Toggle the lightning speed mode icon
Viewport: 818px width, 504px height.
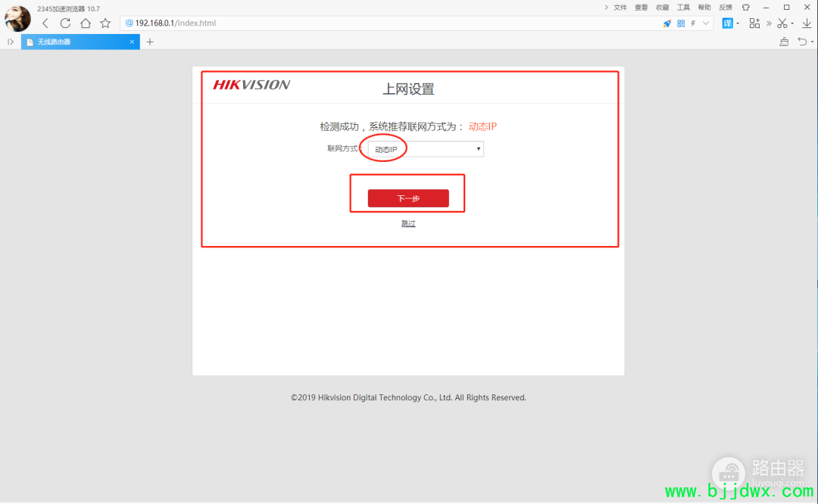click(693, 23)
